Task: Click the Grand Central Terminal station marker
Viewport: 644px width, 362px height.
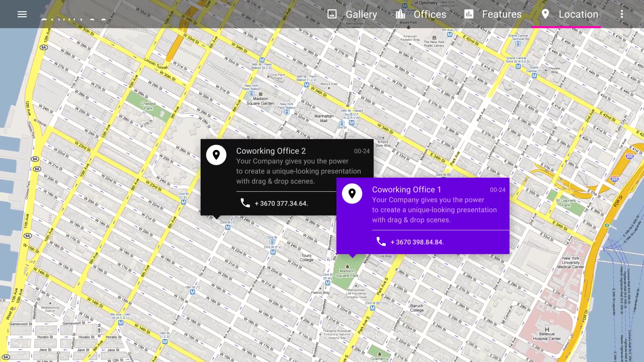Action: 518,44
